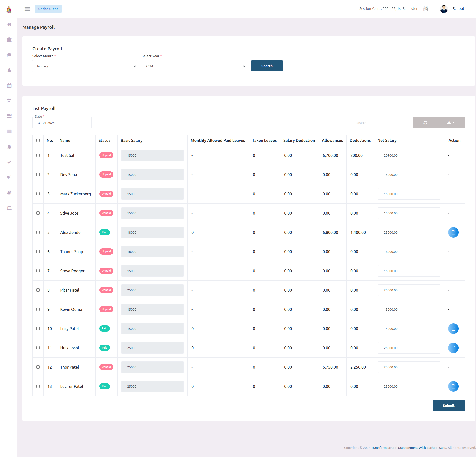Click inside the Date field showing 31-01-2024
The image size is (476, 457).
[x=62, y=123]
